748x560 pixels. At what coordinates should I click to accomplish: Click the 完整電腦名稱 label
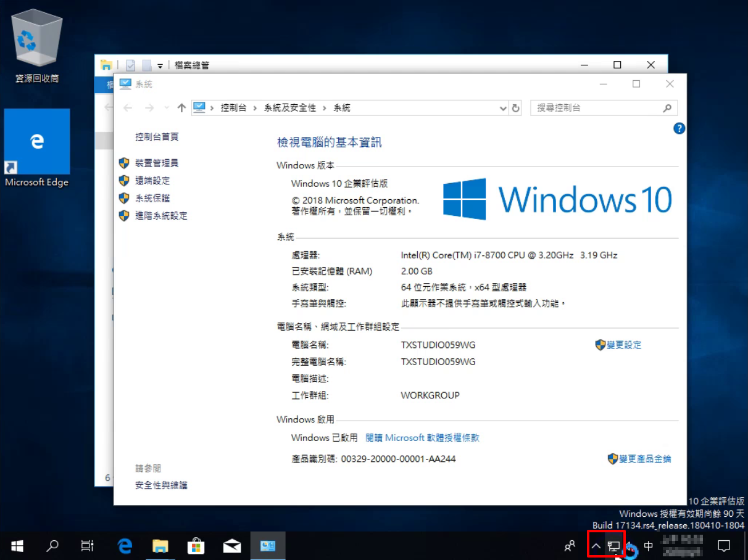tap(318, 362)
